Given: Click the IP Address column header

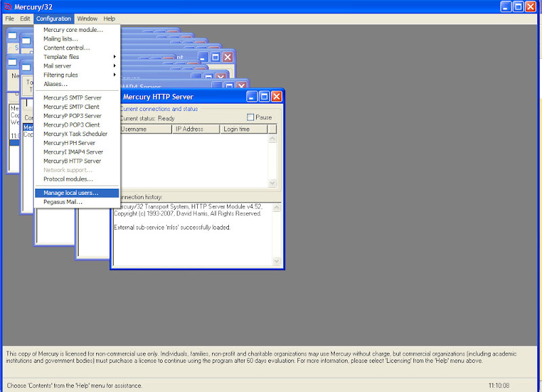Looking at the screenshot, I should (196, 129).
